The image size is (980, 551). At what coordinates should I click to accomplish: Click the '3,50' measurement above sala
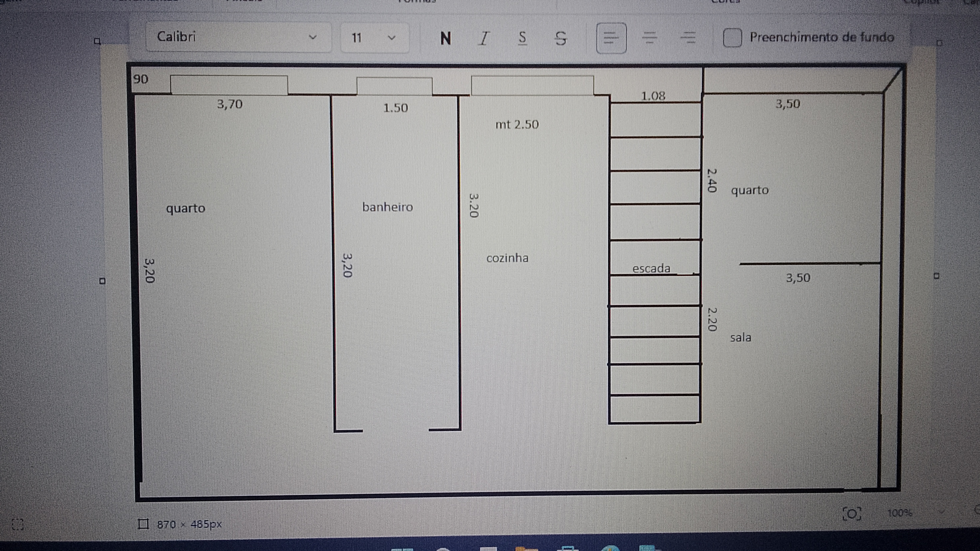pos(798,278)
